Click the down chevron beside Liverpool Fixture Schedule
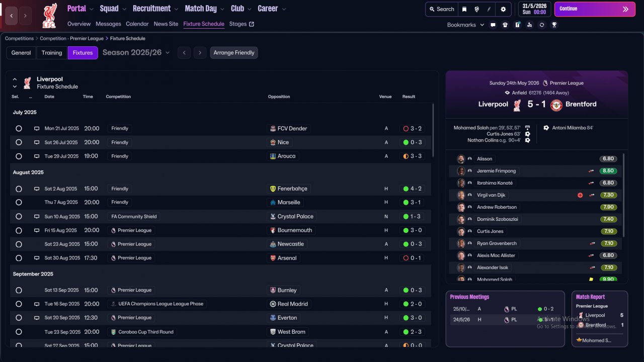This screenshot has width=644, height=362. tap(15, 87)
